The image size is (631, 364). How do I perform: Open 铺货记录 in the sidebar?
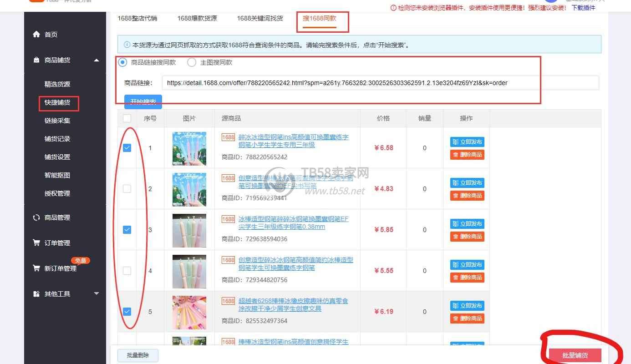[57, 139]
